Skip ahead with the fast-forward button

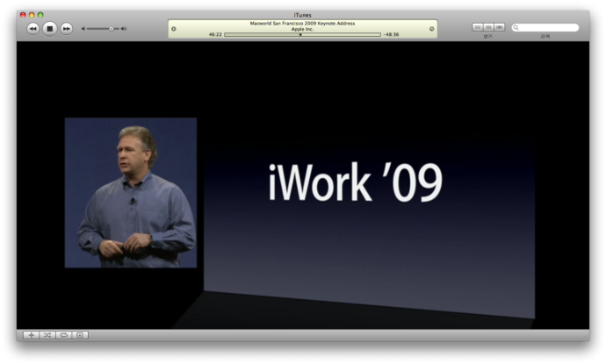coord(67,29)
